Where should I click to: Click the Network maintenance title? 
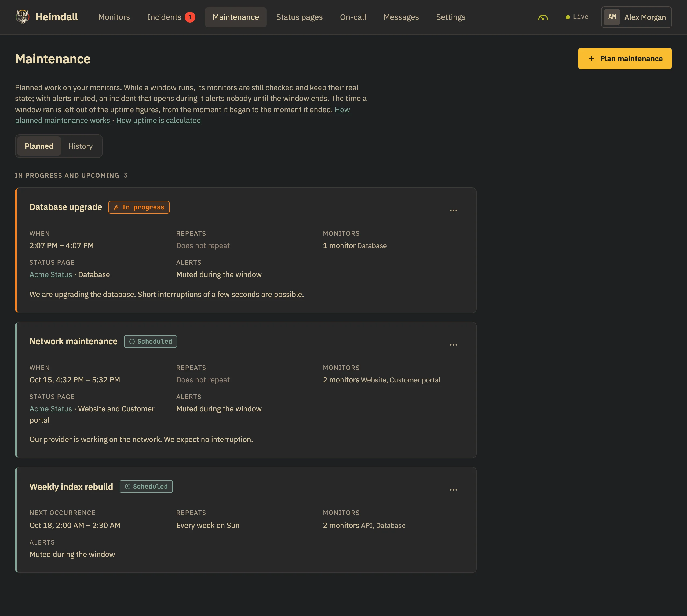[74, 341]
